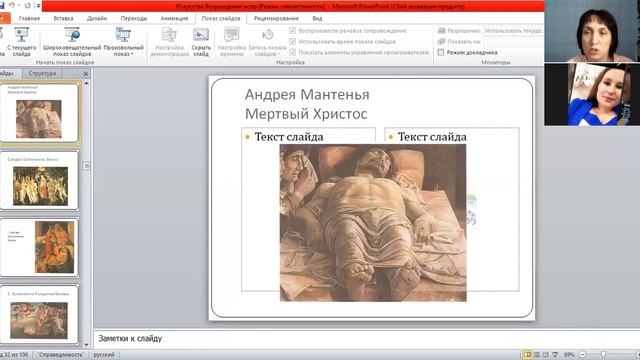The image size is (640, 360).
Task: Toggle show media controls checkbox
Action: pyautogui.click(x=292, y=52)
